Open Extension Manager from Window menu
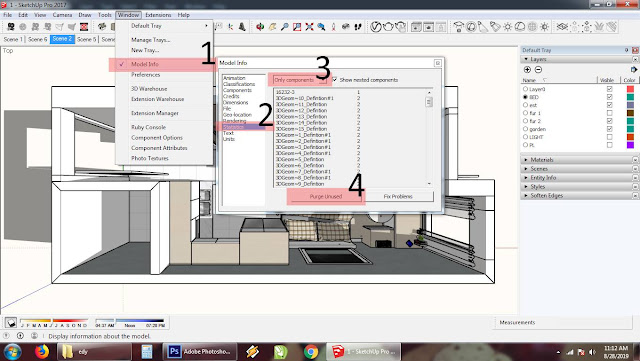Screen dimensions: 640x361 click(x=164, y=113)
